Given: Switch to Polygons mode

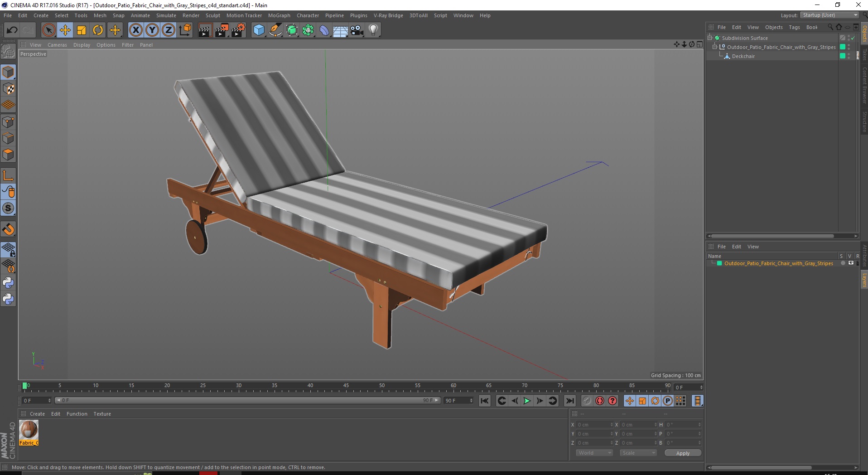Looking at the screenshot, I should (x=8, y=155).
